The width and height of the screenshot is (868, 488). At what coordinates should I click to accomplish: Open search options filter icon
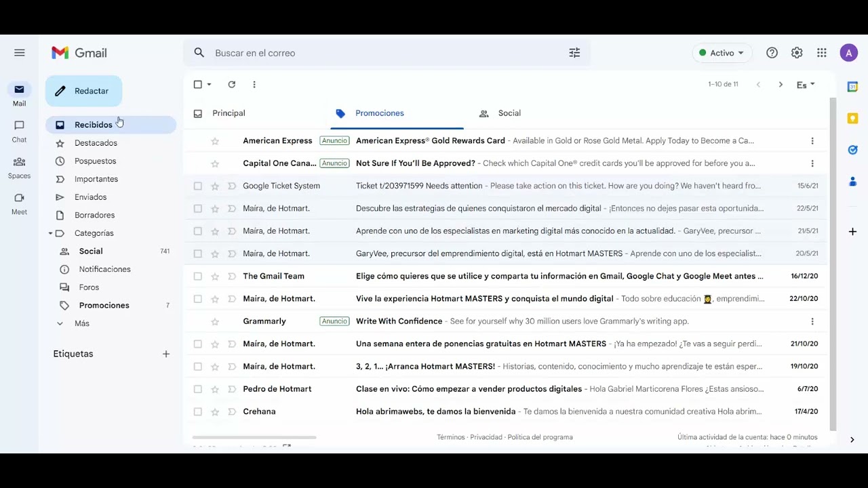pyautogui.click(x=574, y=53)
